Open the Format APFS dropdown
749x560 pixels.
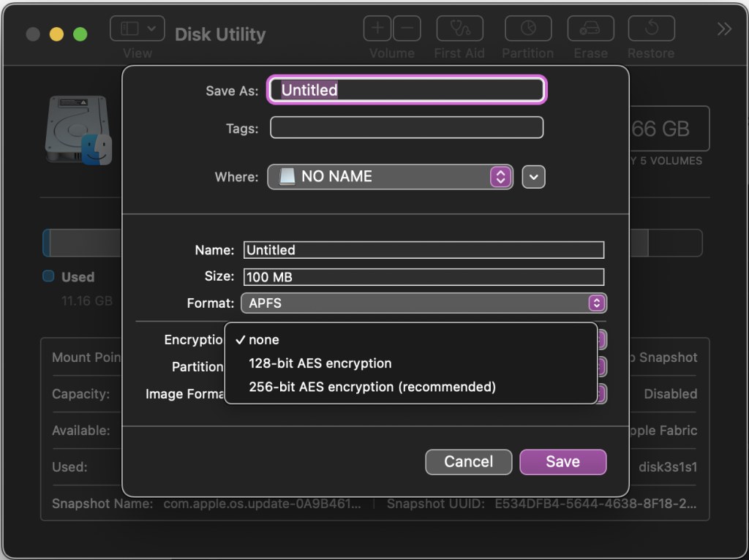[423, 303]
